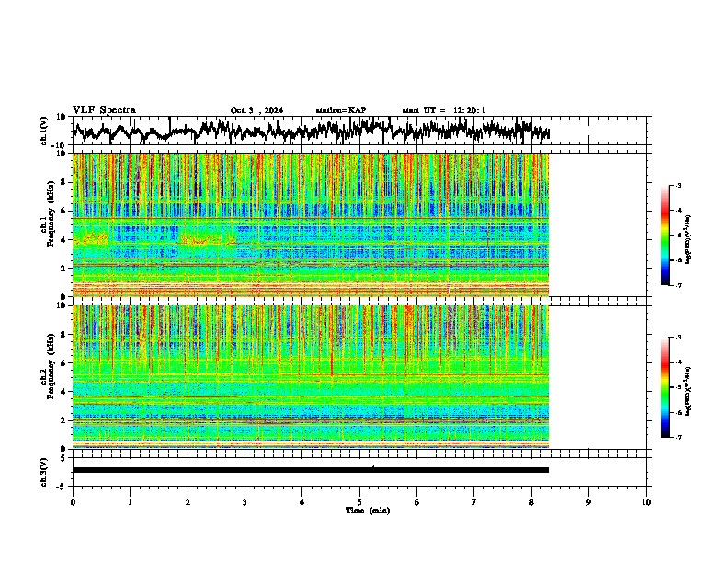This screenshot has height=563, width=728.
Task: Click the ch.1 color scale bar
Action: 665,235
